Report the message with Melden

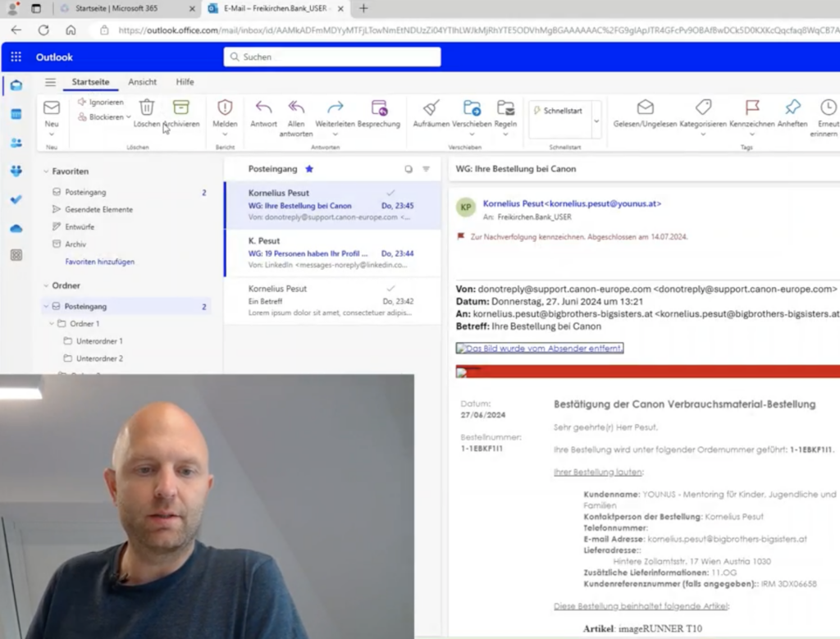coord(225,114)
